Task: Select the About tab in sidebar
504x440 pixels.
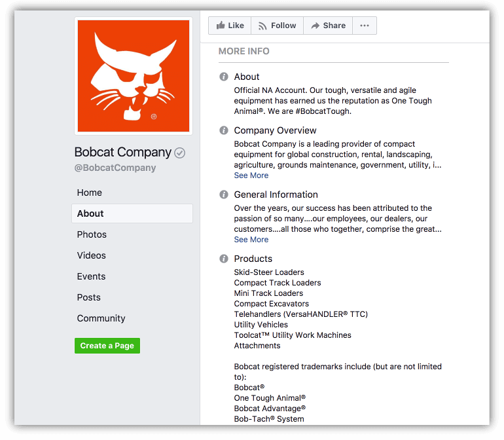Action: (x=90, y=213)
